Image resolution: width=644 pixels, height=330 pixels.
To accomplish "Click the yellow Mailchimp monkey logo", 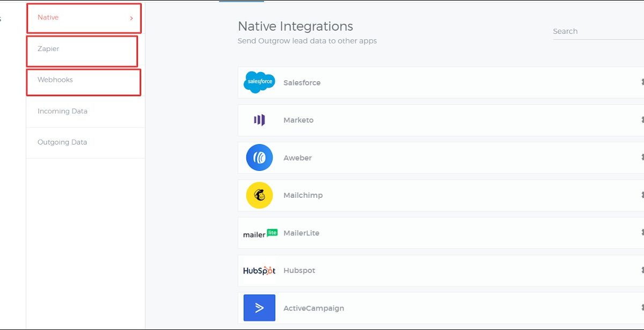I will [259, 195].
